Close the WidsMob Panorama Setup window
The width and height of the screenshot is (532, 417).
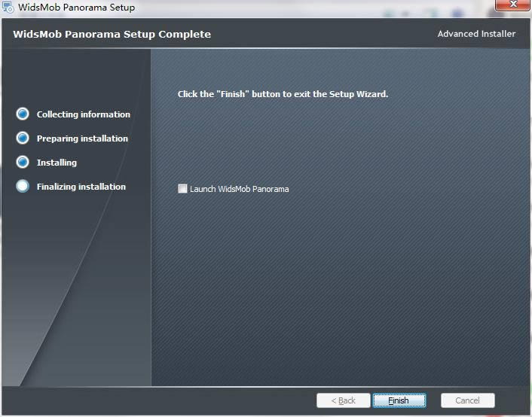point(512,5)
